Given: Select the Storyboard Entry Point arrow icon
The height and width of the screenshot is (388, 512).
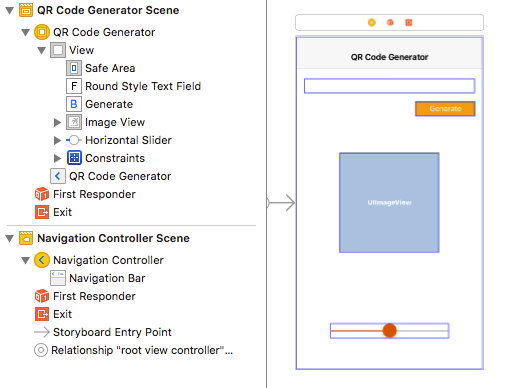Looking at the screenshot, I should (42, 332).
